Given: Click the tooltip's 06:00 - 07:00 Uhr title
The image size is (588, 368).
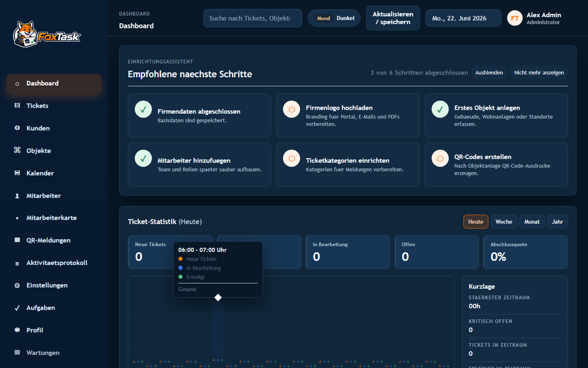Looking at the screenshot, I should 203,250.
